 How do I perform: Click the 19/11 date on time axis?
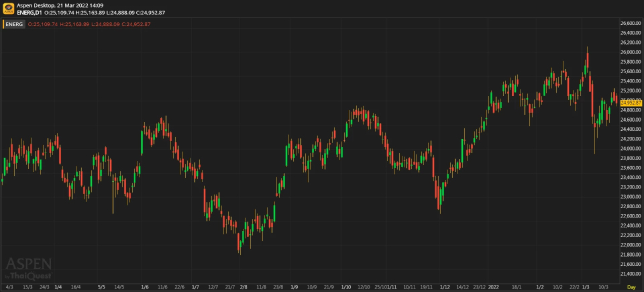coord(427,287)
